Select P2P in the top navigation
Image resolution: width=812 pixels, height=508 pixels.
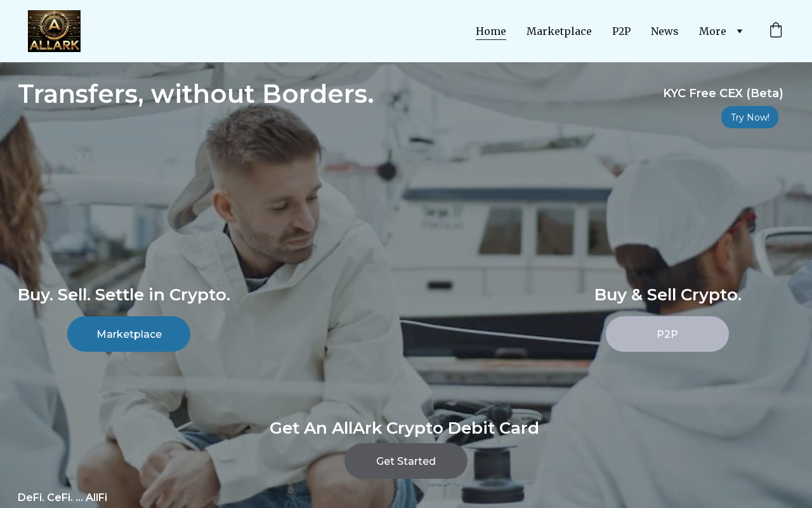[621, 31]
